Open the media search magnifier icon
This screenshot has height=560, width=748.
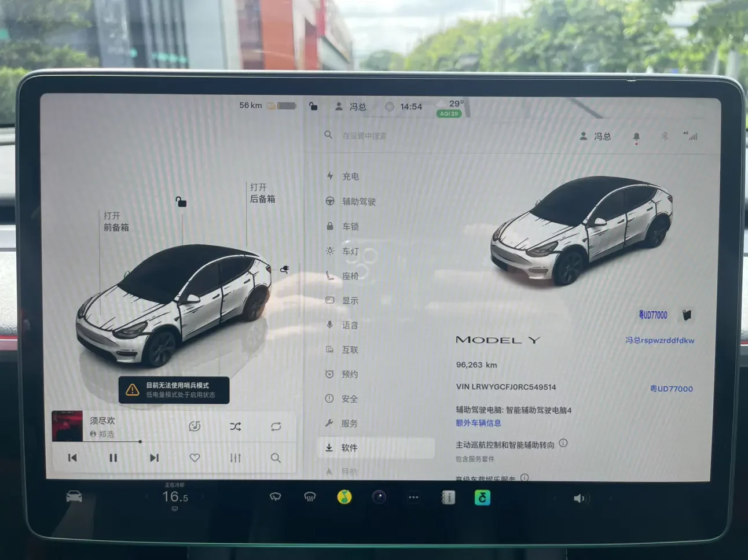(x=276, y=458)
